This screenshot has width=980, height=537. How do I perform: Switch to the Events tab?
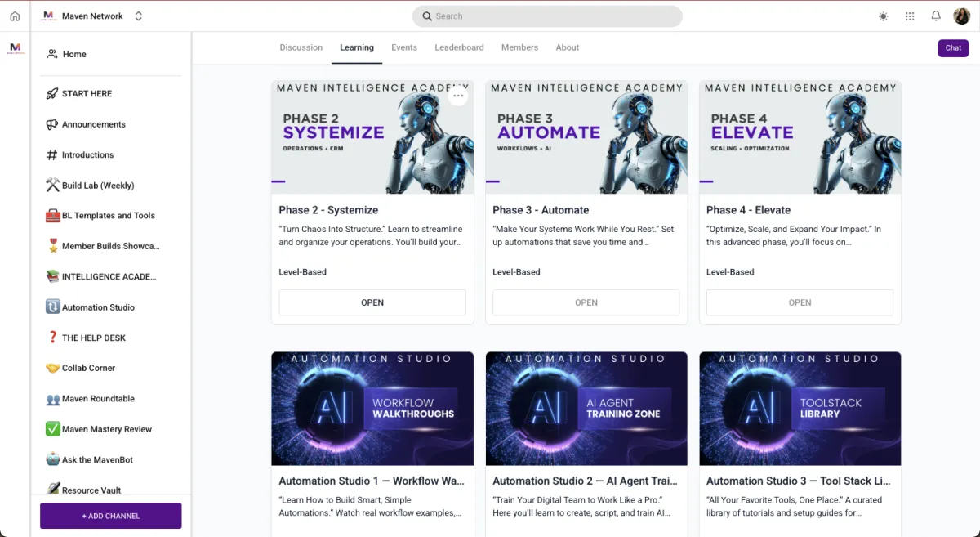point(404,47)
